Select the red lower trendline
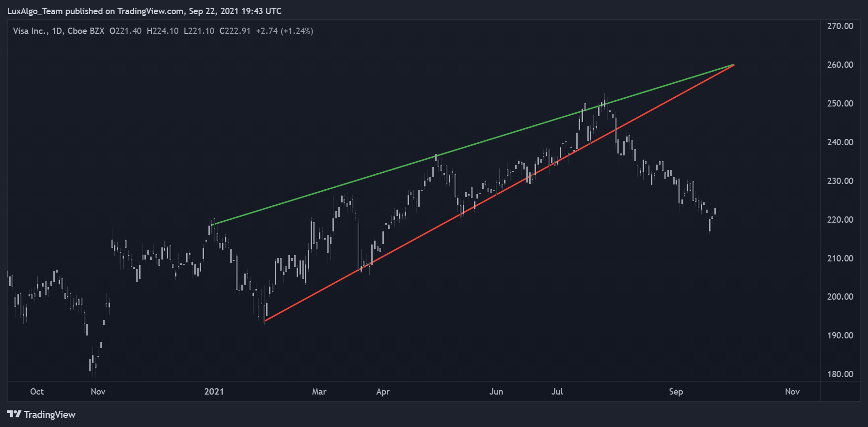This screenshot has width=868, height=427. tap(499, 193)
